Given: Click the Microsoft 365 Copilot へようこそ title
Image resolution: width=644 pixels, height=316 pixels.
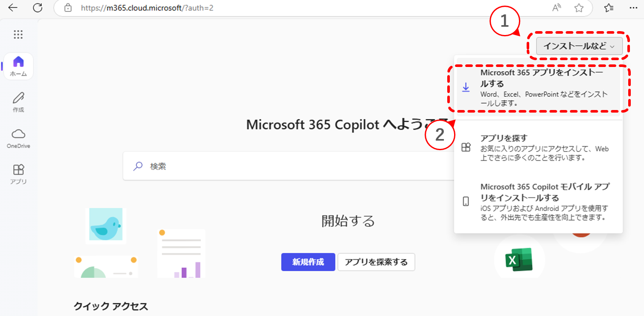Looking at the screenshot, I should pyautogui.click(x=347, y=124).
